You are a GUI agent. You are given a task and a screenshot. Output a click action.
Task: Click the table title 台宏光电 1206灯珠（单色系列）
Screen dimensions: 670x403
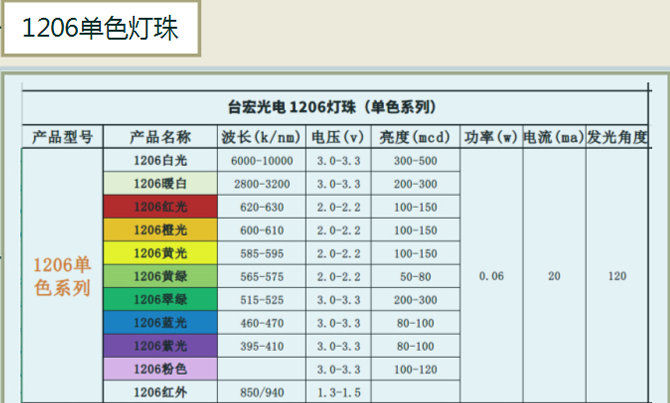click(332, 107)
